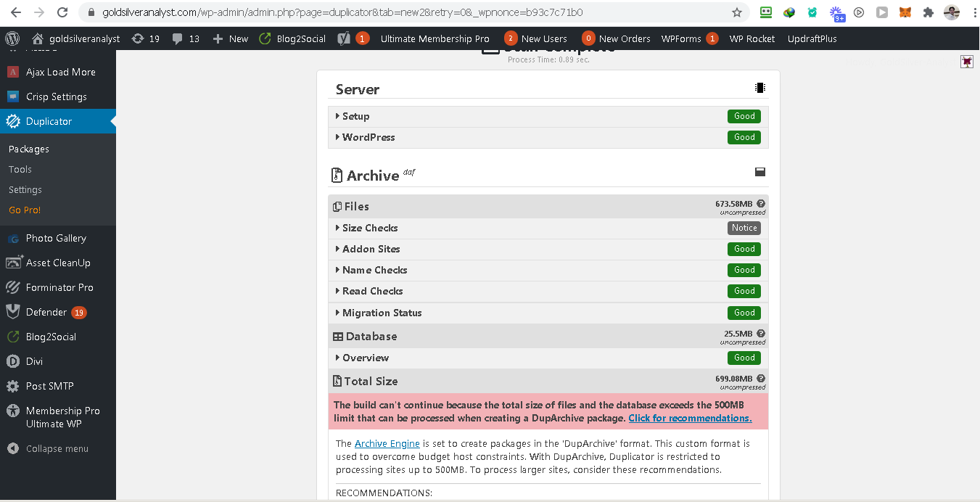Expand the Migration Status row
The image size is (980, 502).
548,313
